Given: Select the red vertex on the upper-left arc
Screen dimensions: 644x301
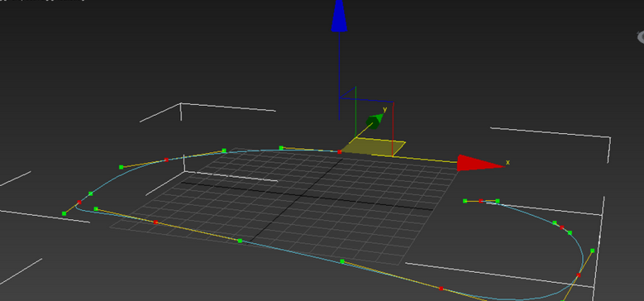Looking at the screenshot, I should 166,160.
